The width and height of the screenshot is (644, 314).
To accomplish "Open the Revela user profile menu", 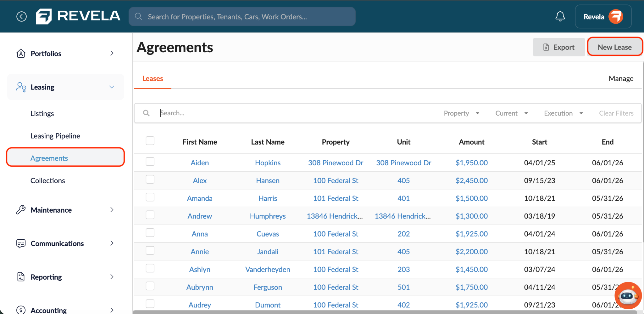I will click(x=603, y=17).
